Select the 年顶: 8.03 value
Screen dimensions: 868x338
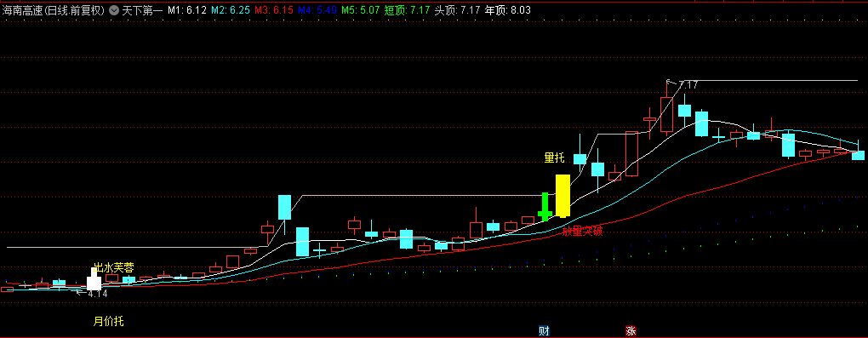click(508, 10)
